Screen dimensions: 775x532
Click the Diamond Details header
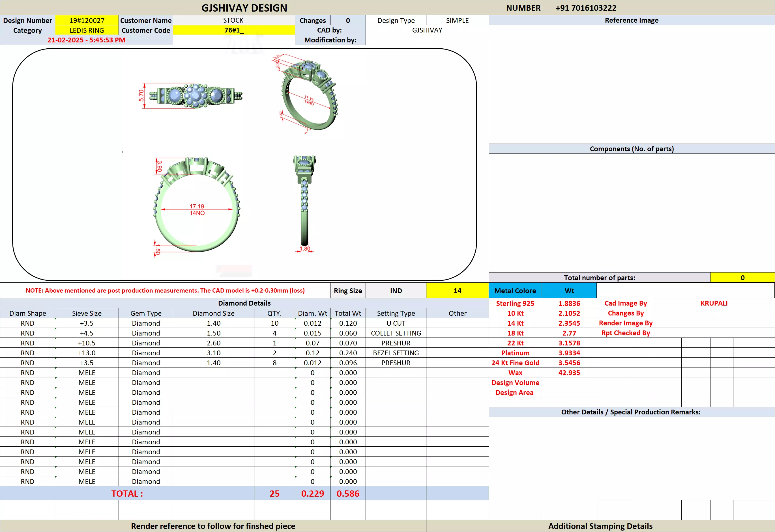click(x=244, y=303)
